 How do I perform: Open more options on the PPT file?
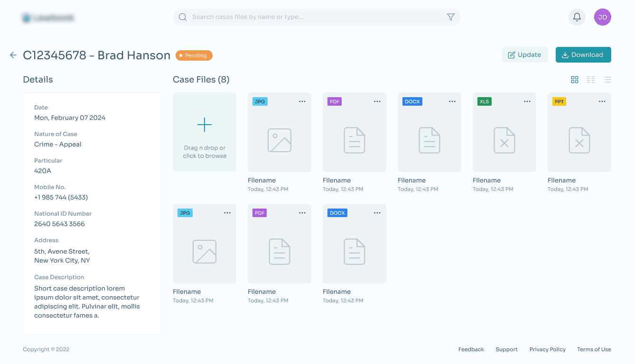pyautogui.click(x=602, y=101)
